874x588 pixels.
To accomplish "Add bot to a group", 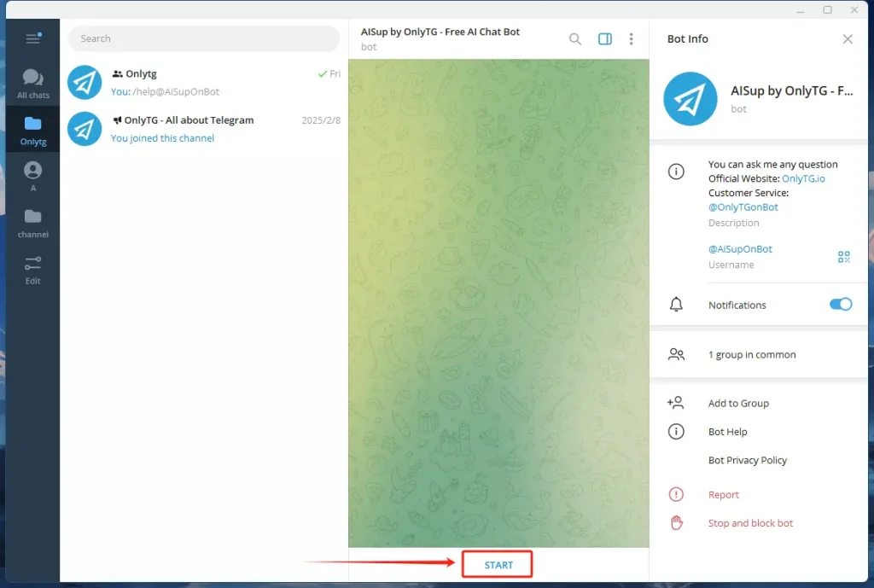I will point(737,404).
